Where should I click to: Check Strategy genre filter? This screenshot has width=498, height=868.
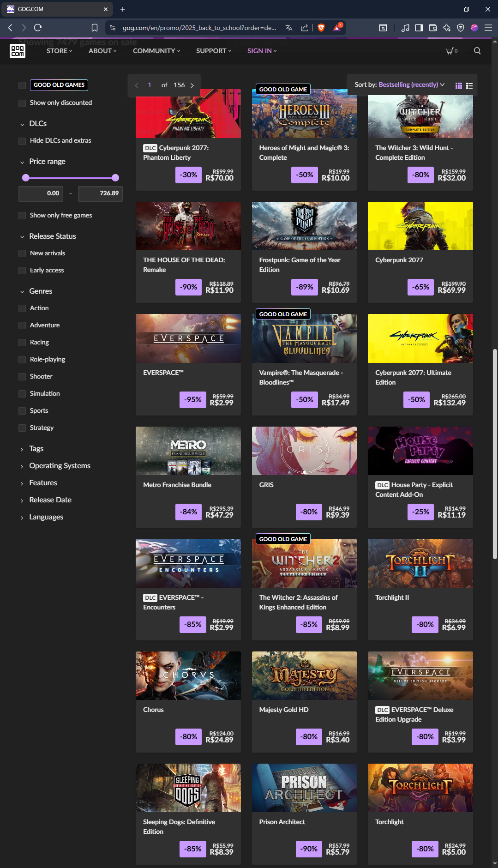pyautogui.click(x=22, y=428)
